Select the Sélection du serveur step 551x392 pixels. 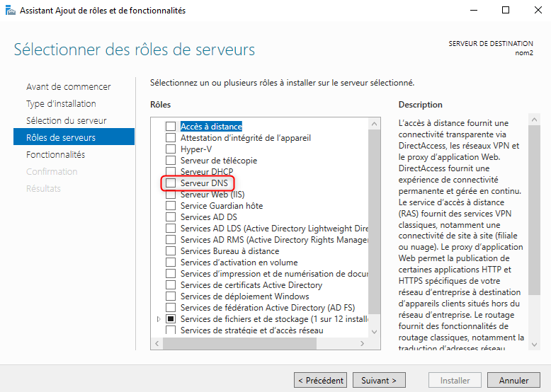coord(67,120)
